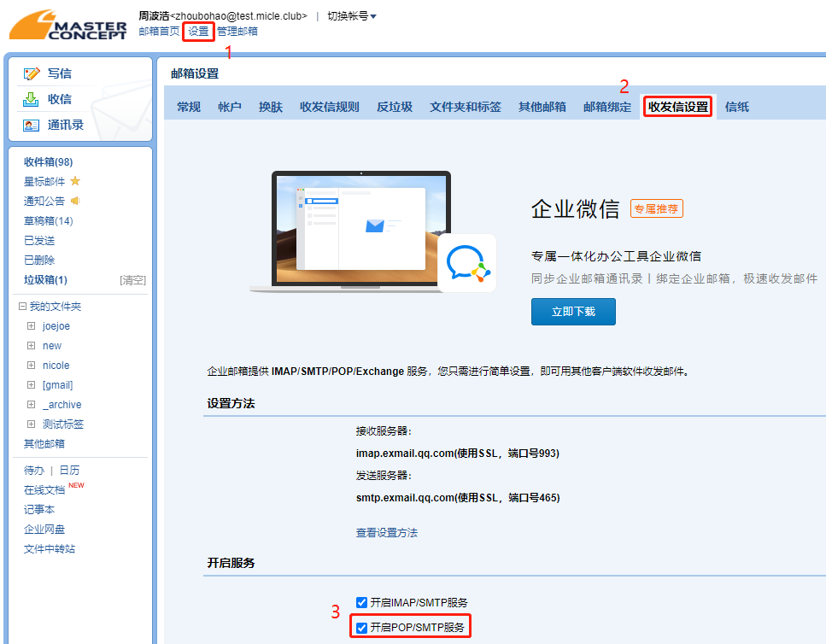
Task: Expand the _archive folder
Action: 31,404
